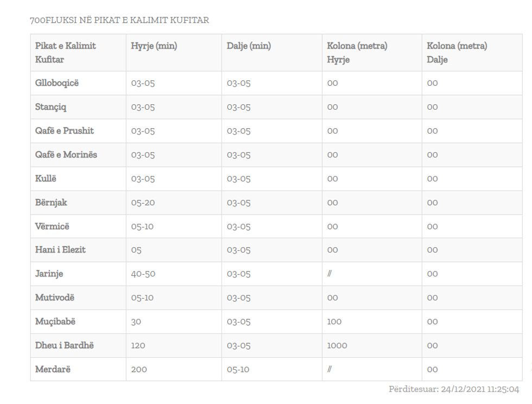Click the "Përditesuar" last-updated timestamp
The height and width of the screenshot is (404, 532).
[454, 389]
